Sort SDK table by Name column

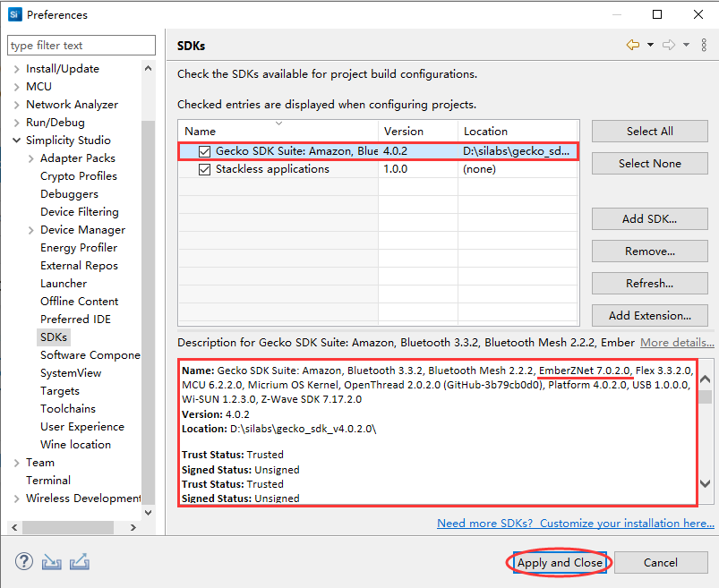[278, 131]
